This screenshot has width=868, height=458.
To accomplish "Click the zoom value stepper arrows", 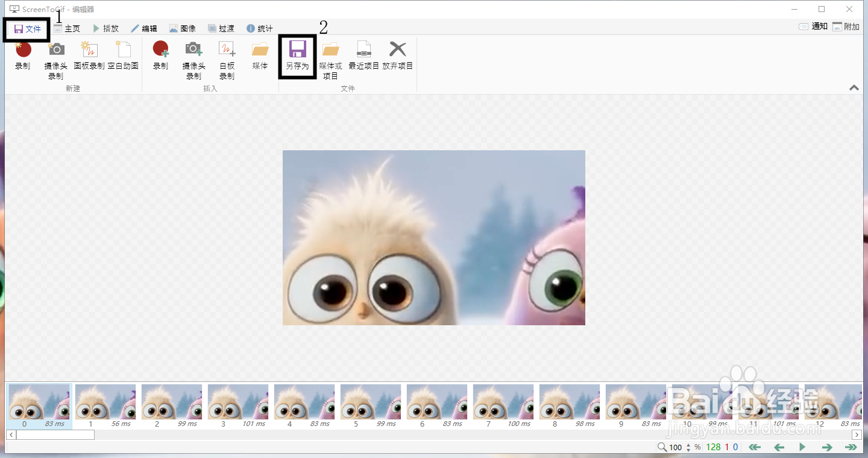I will coord(688,447).
